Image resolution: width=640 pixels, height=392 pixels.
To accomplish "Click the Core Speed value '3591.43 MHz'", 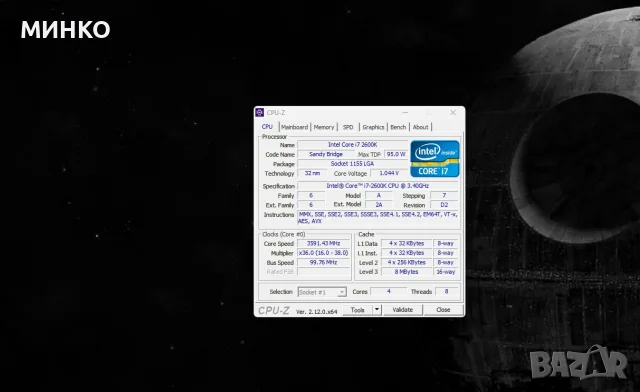I will [323, 243].
